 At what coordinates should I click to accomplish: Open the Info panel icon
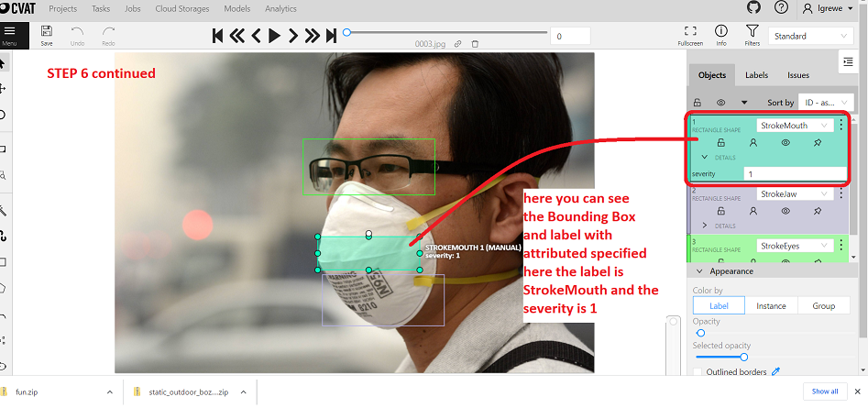coord(721,35)
